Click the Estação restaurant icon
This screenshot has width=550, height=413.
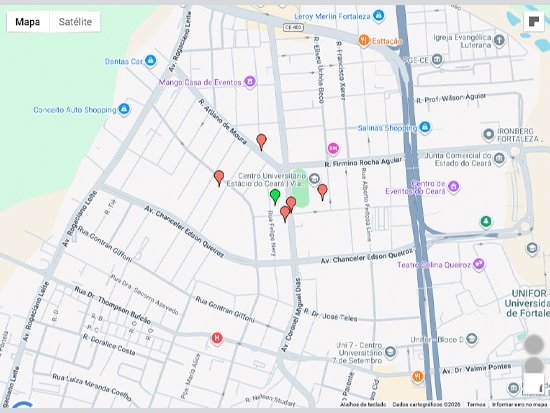coord(364,40)
